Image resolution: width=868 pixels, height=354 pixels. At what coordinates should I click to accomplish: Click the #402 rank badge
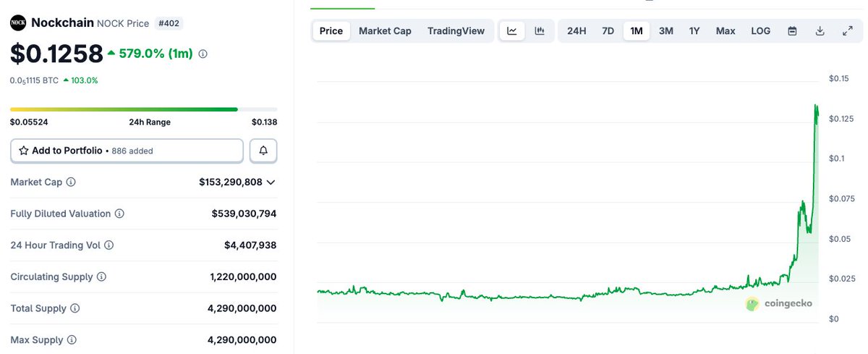coord(169,23)
